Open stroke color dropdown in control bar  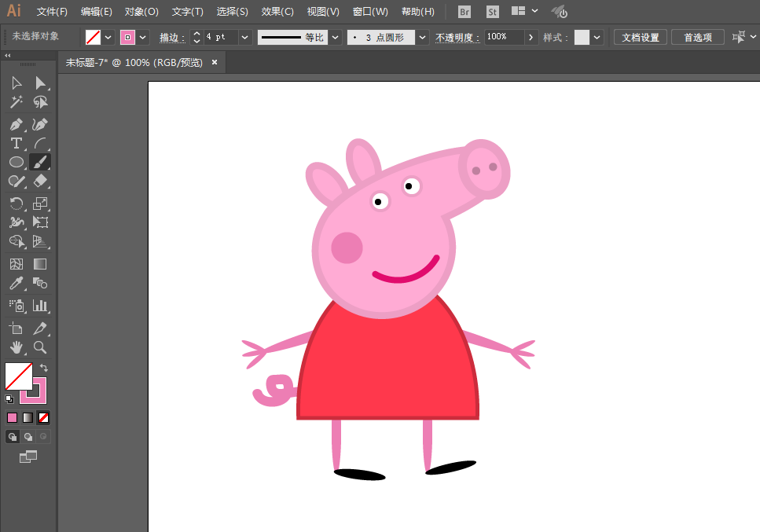(x=142, y=37)
